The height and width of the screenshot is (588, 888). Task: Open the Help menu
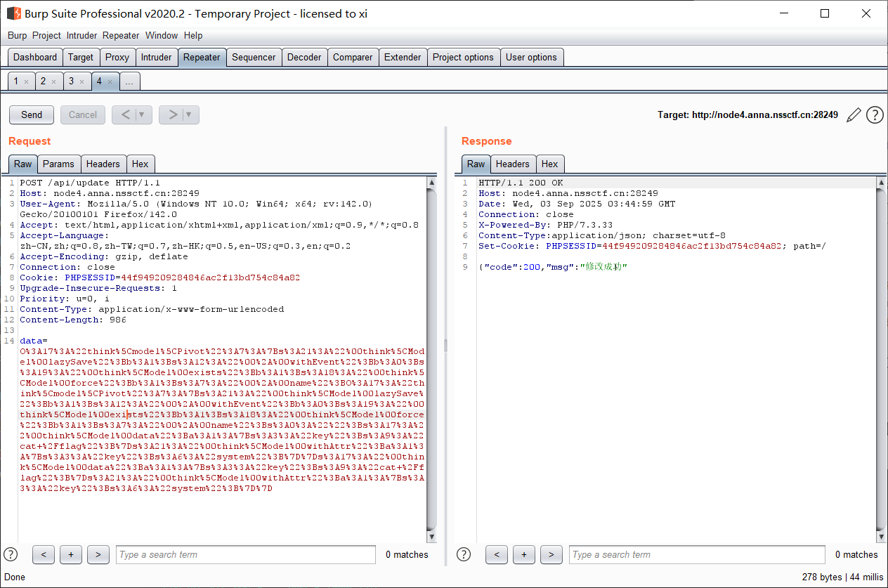click(193, 35)
